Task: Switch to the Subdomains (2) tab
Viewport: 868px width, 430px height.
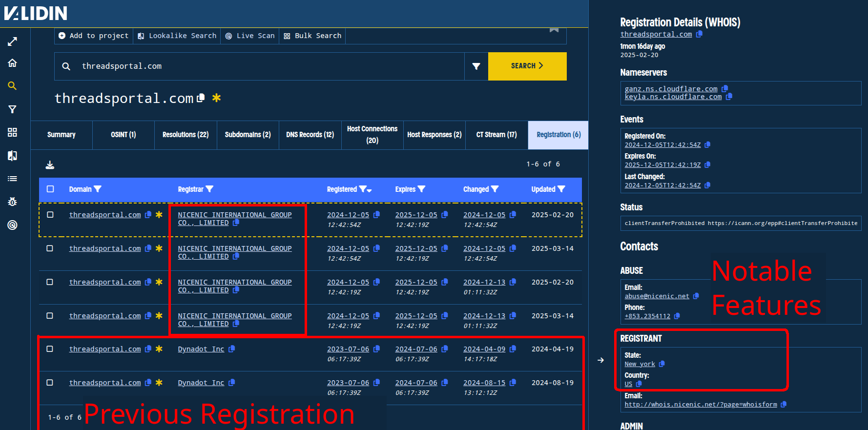Action: [248, 135]
